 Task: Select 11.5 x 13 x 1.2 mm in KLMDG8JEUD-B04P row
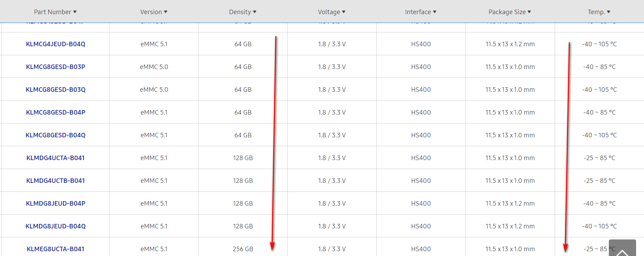click(510, 204)
